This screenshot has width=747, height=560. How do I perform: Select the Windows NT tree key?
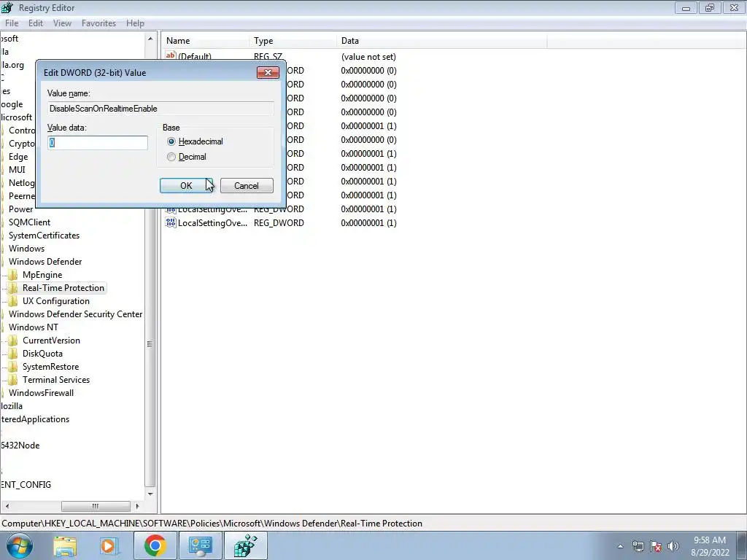(34, 327)
